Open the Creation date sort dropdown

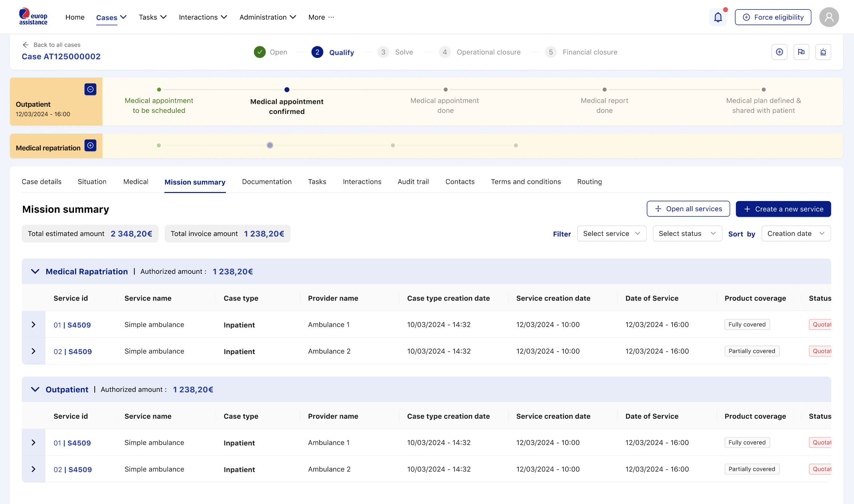point(796,233)
